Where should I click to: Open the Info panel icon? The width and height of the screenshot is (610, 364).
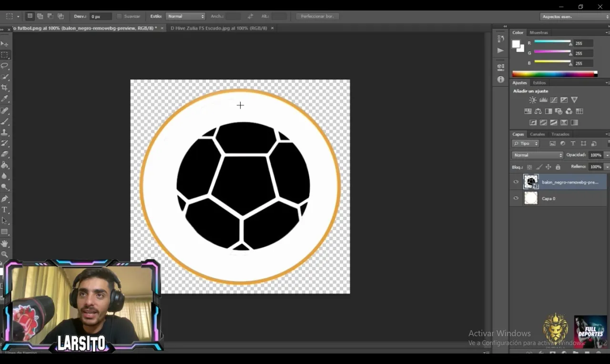tap(500, 79)
